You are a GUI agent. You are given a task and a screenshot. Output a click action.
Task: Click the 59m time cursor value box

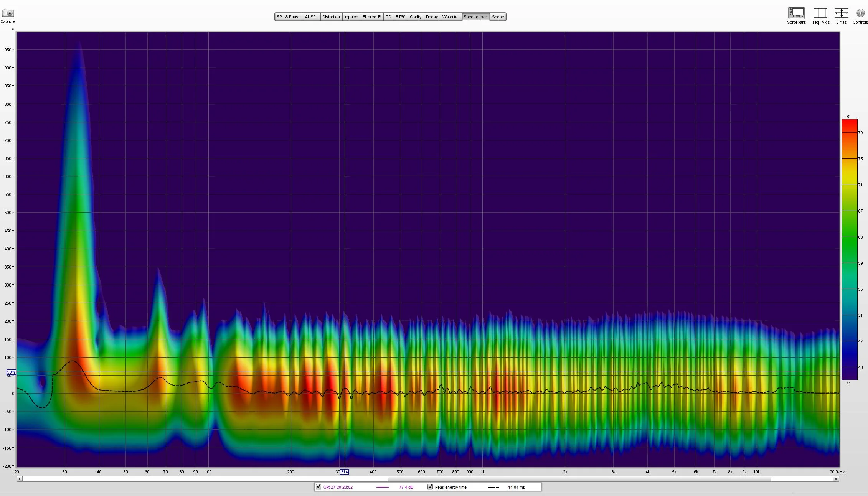(11, 372)
